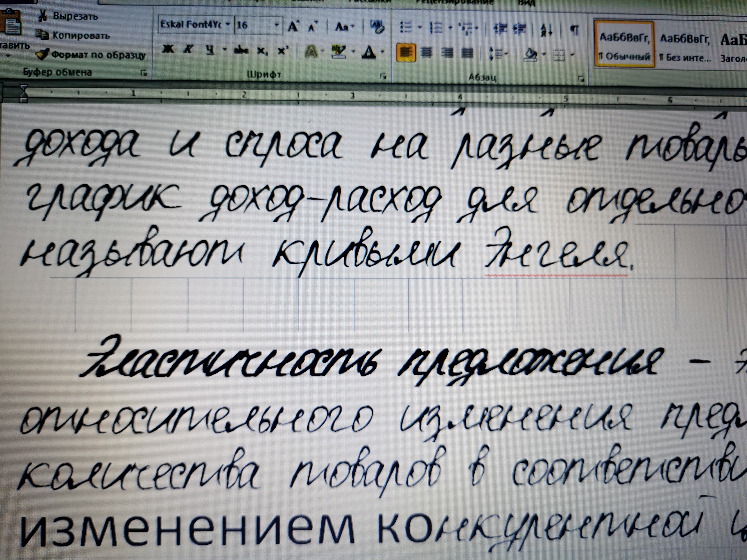Viewport: 747px width, 560px height.
Task: Click the bulleted list icon
Action: point(406,27)
